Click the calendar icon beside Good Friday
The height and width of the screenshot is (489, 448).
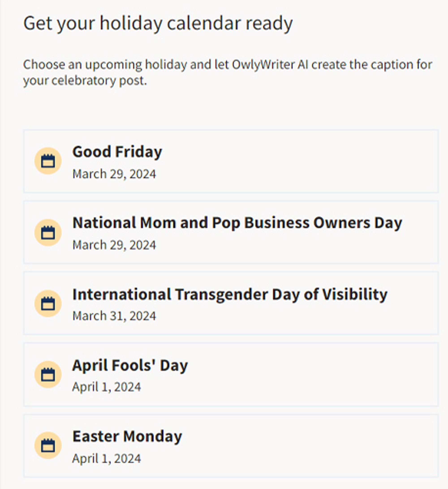tap(48, 161)
